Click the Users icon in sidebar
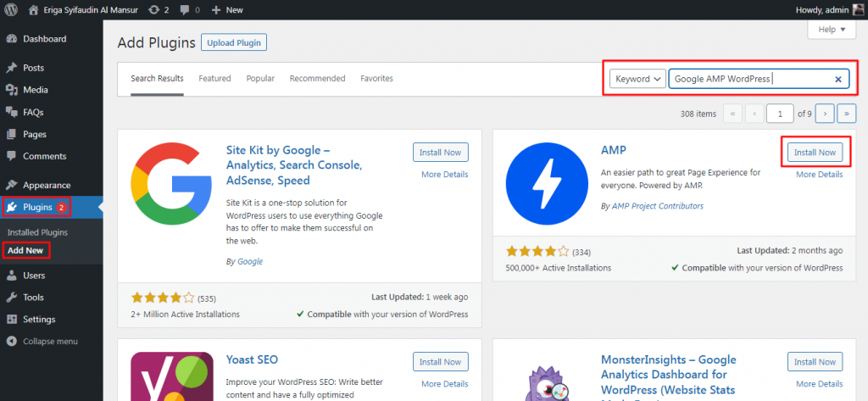This screenshot has height=401, width=868. click(11, 276)
